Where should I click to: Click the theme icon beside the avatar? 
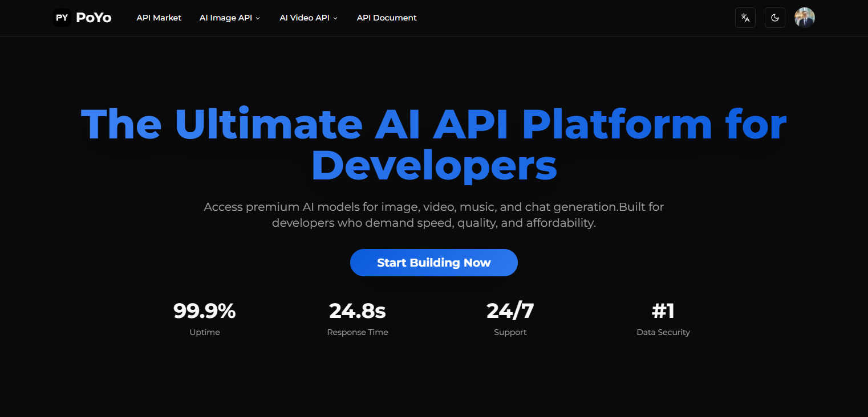tap(774, 17)
